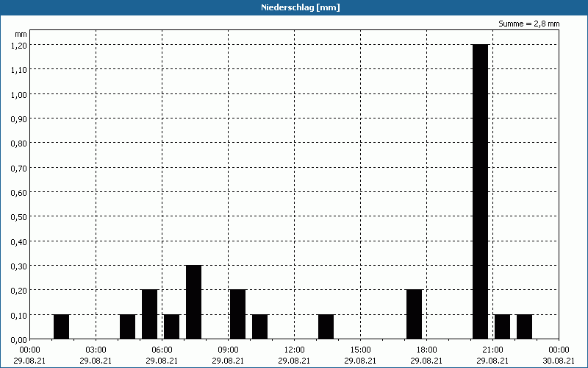Click the 1,00 y-axis value

19,94
